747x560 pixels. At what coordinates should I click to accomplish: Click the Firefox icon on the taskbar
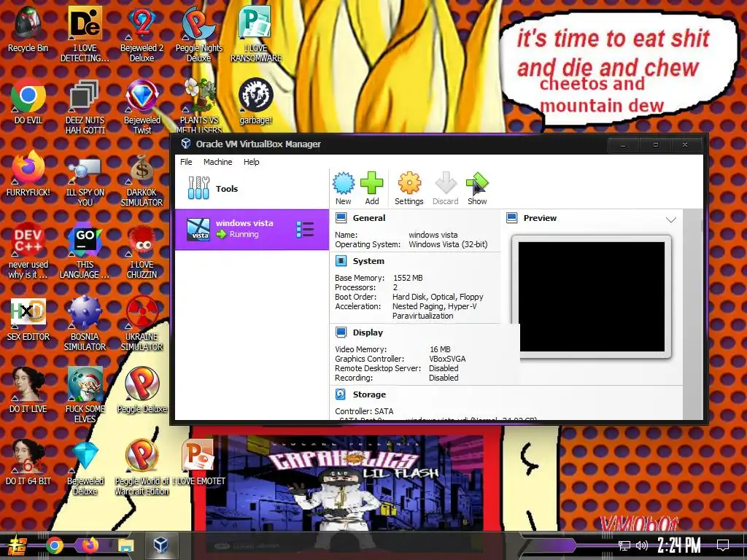90,545
